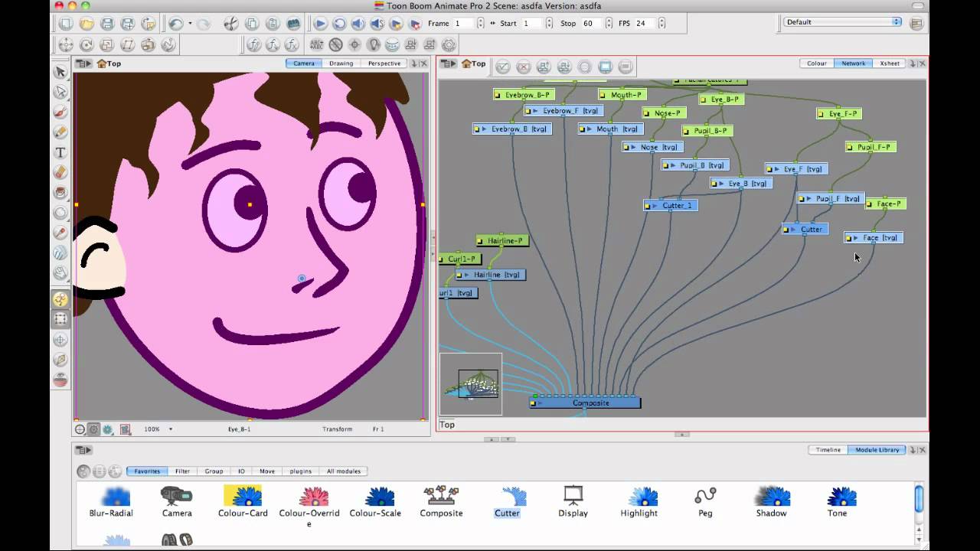
Task: Toggle the yellow square on Hairline-P peg
Action: click(480, 241)
